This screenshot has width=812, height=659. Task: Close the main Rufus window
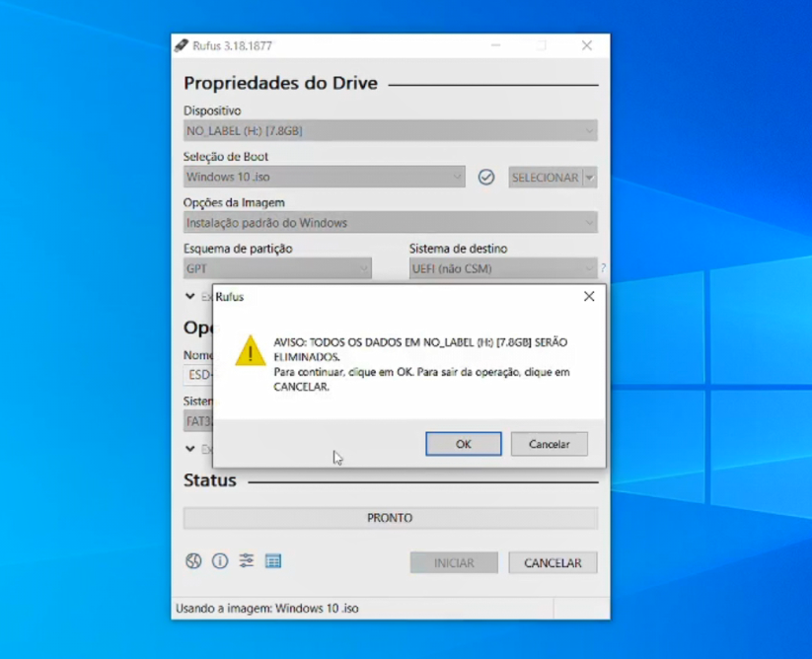pos(587,45)
